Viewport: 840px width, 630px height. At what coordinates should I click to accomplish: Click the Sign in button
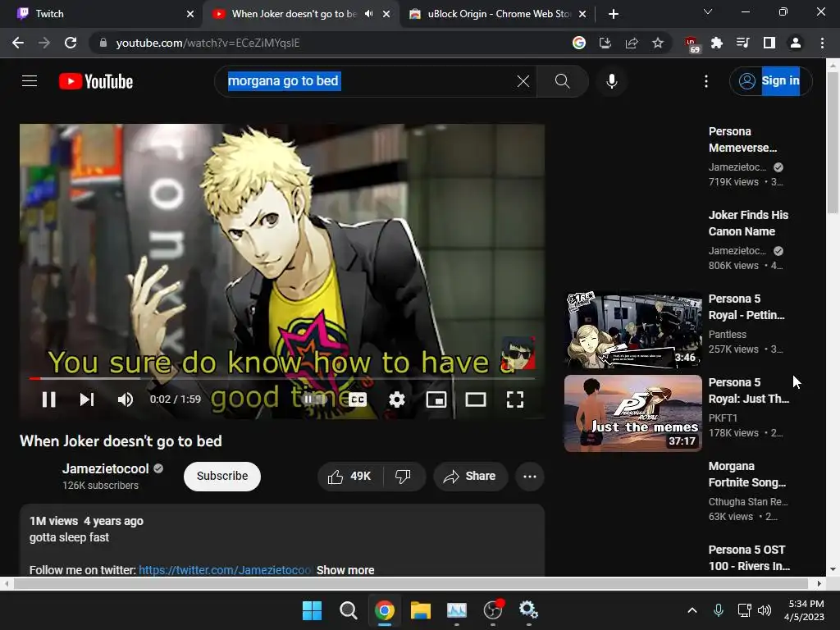[x=770, y=81]
